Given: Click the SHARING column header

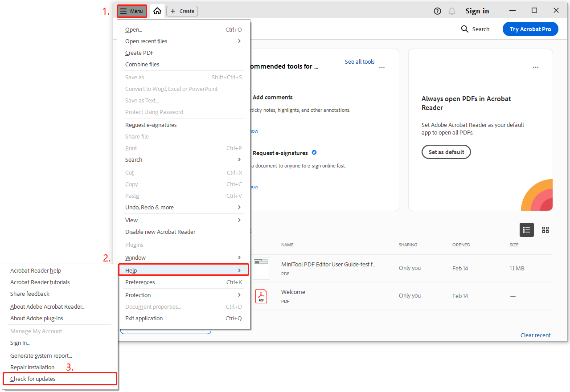Looking at the screenshot, I should click(x=408, y=245).
